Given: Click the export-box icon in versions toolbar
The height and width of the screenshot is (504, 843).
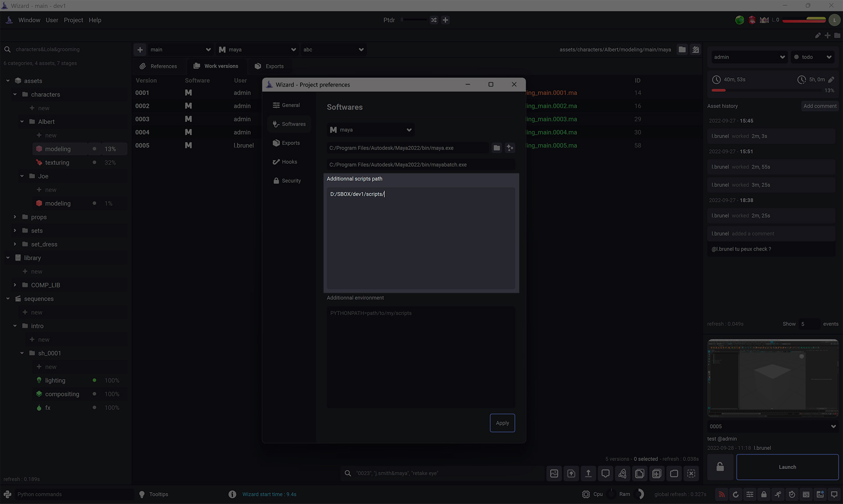Looking at the screenshot, I should (571, 473).
